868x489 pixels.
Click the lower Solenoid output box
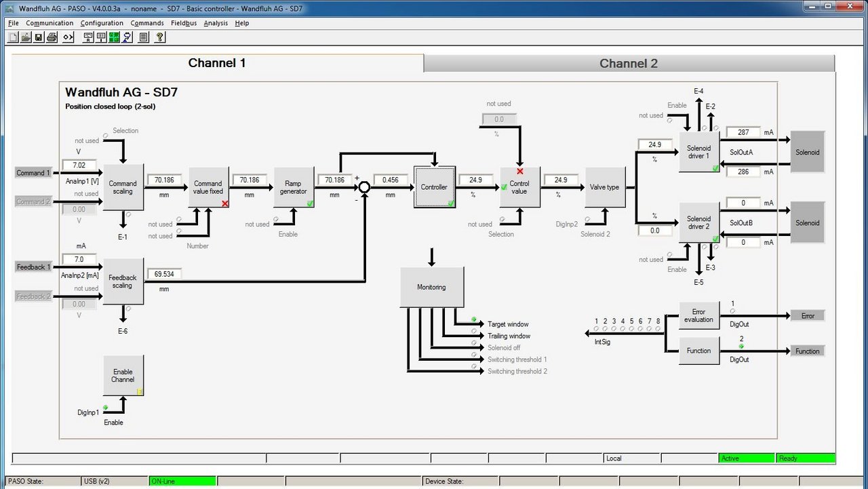[x=808, y=222]
